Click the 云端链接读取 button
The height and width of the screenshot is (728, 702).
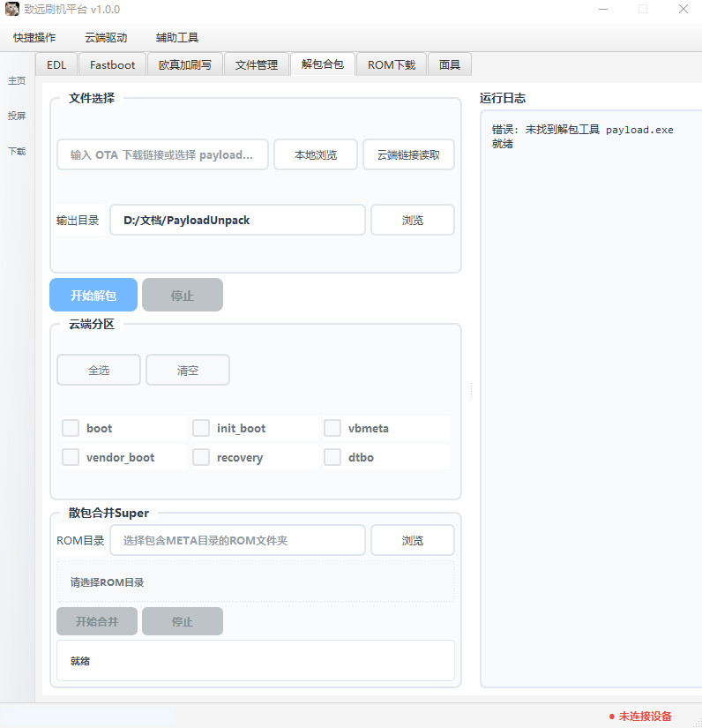pyautogui.click(x=408, y=154)
